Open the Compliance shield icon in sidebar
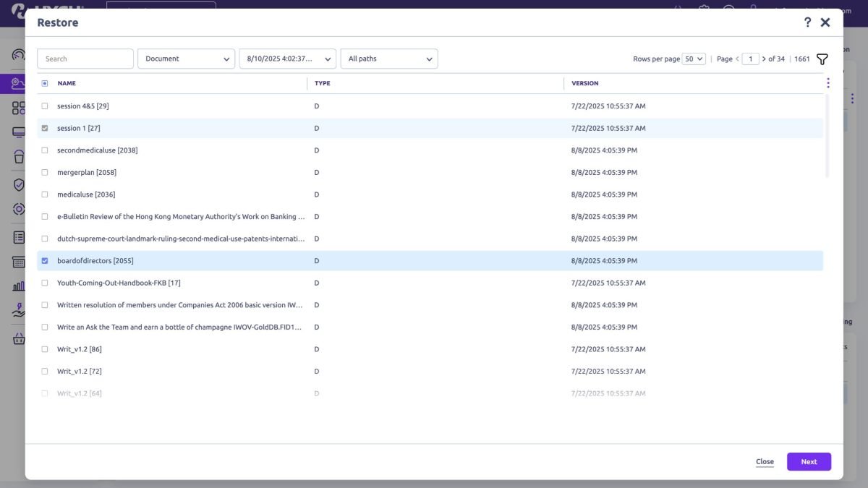This screenshot has width=868, height=488. click(18, 184)
